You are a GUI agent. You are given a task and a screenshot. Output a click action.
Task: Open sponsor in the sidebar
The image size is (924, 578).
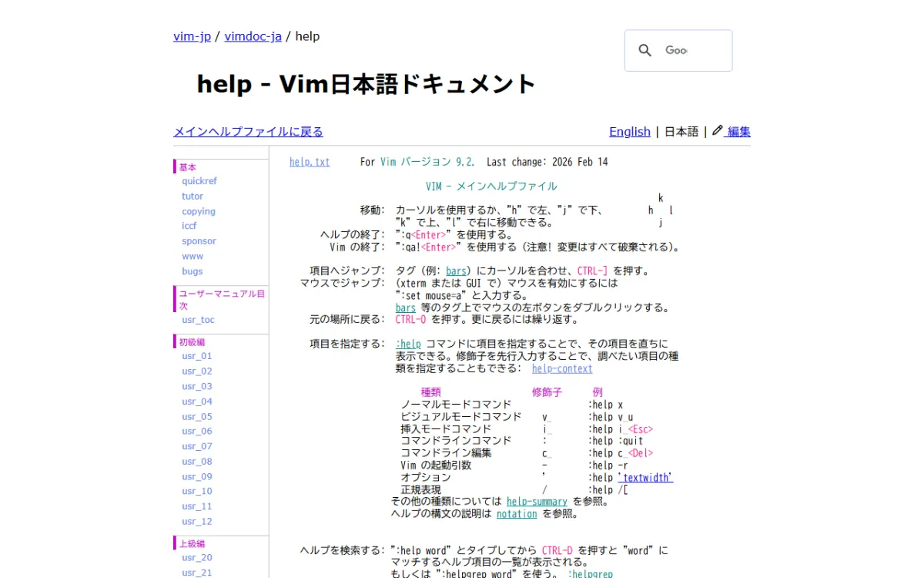tap(199, 241)
